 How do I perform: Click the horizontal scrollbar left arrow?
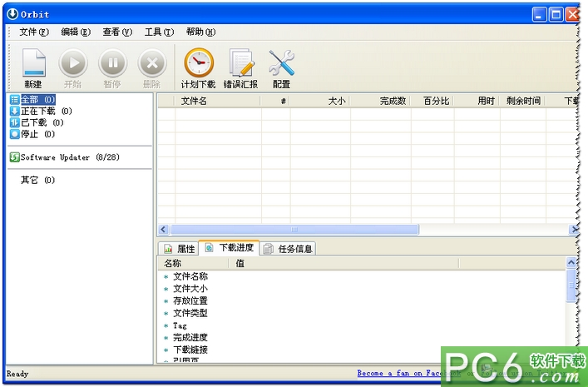click(164, 230)
